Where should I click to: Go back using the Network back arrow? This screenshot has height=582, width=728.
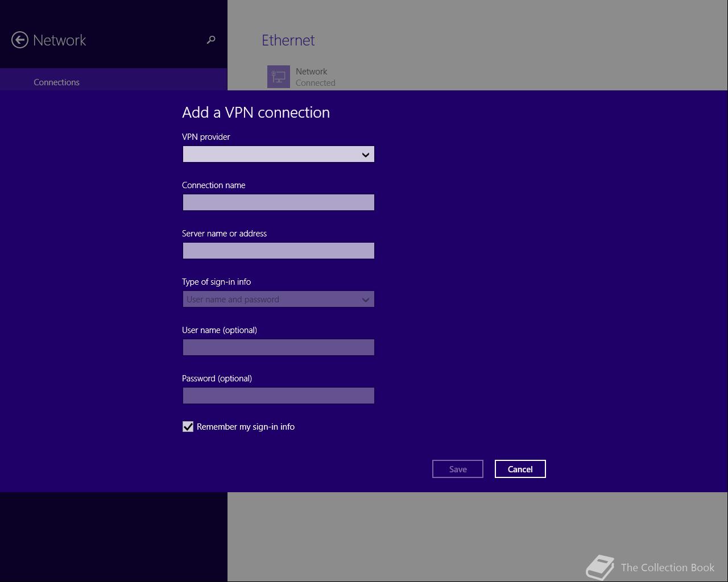20,40
